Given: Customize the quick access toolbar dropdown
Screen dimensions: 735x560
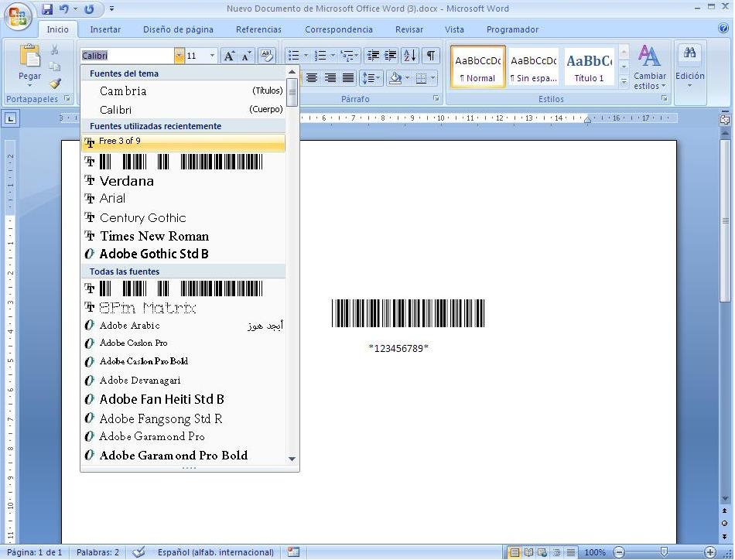Looking at the screenshot, I should tap(111, 9).
